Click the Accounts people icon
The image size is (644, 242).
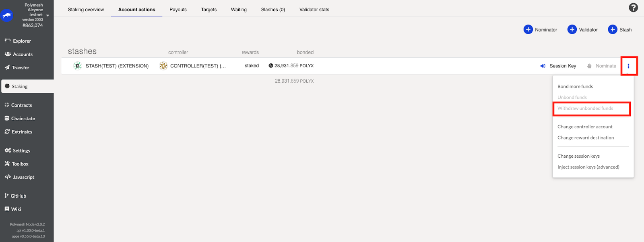tap(8, 54)
